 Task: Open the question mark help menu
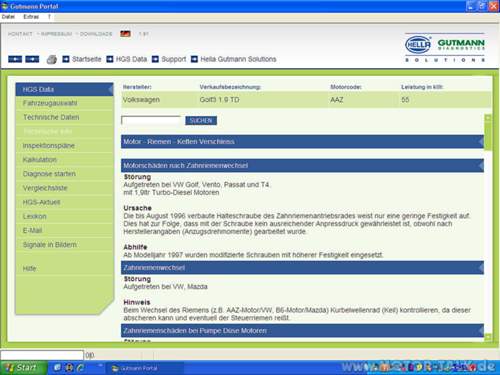pyautogui.click(x=49, y=17)
